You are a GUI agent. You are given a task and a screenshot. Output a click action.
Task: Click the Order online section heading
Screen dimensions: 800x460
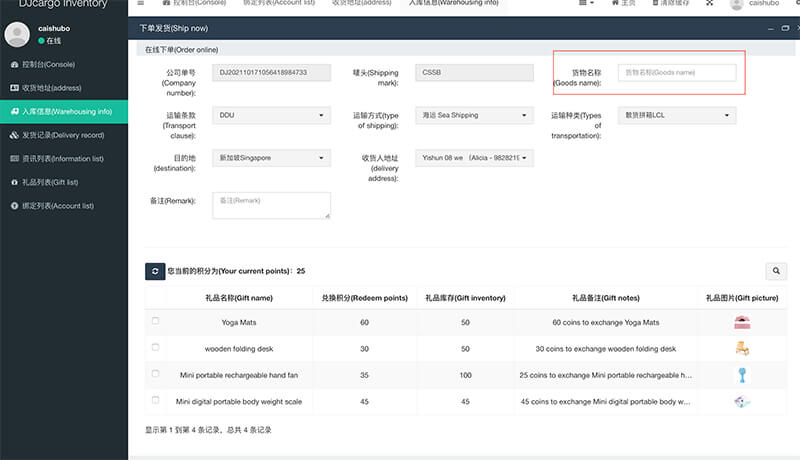pyautogui.click(x=182, y=50)
